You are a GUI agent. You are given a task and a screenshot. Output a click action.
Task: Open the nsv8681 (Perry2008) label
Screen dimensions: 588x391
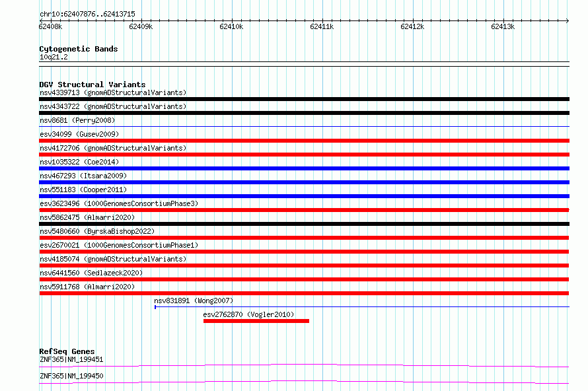click(x=77, y=120)
